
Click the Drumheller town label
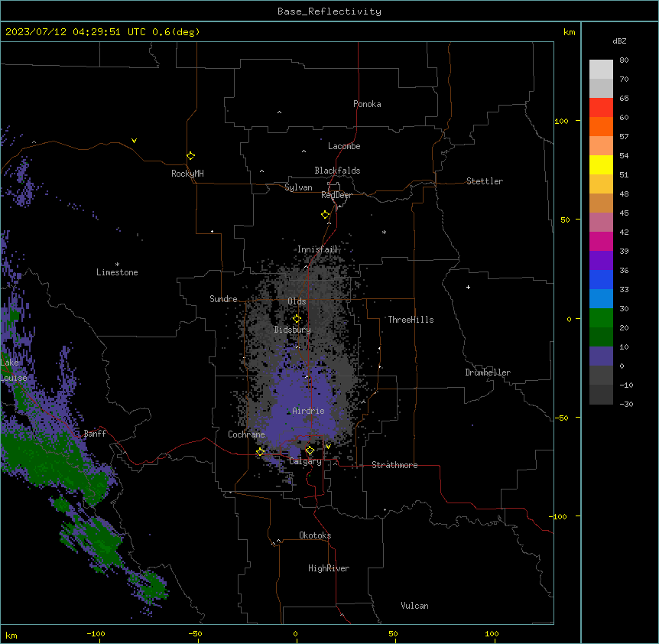pyautogui.click(x=488, y=372)
